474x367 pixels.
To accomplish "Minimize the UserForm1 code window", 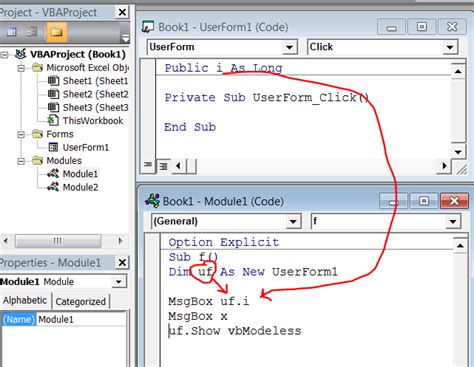I will (391, 27).
